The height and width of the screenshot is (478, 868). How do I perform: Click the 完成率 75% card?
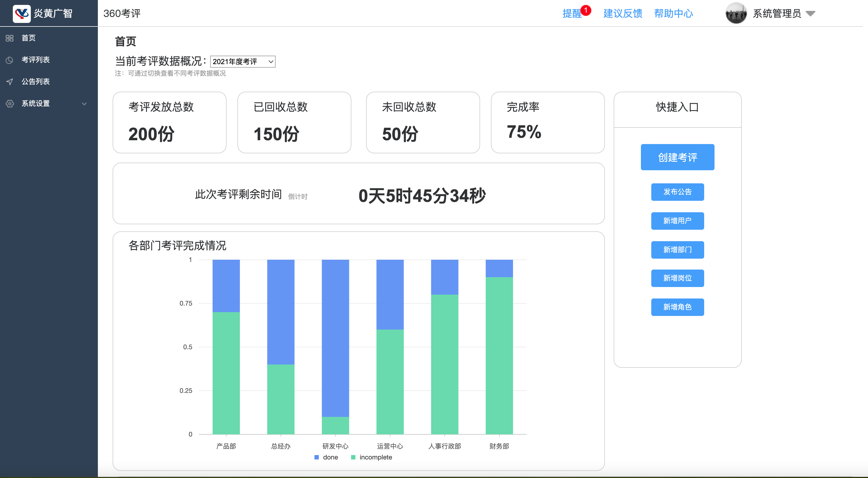click(548, 123)
